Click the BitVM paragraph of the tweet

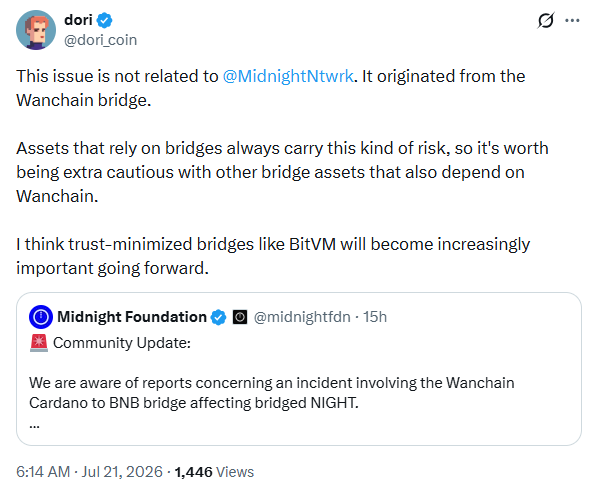click(x=273, y=256)
